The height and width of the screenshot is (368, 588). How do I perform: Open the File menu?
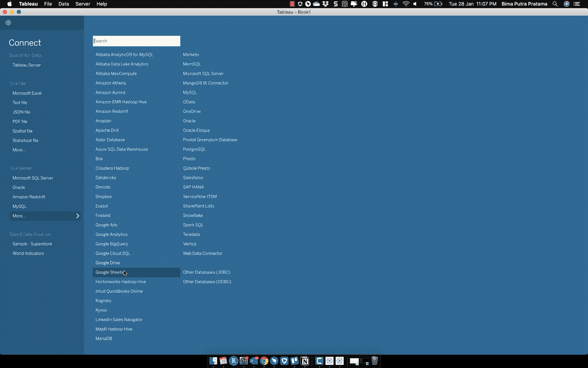[48, 4]
